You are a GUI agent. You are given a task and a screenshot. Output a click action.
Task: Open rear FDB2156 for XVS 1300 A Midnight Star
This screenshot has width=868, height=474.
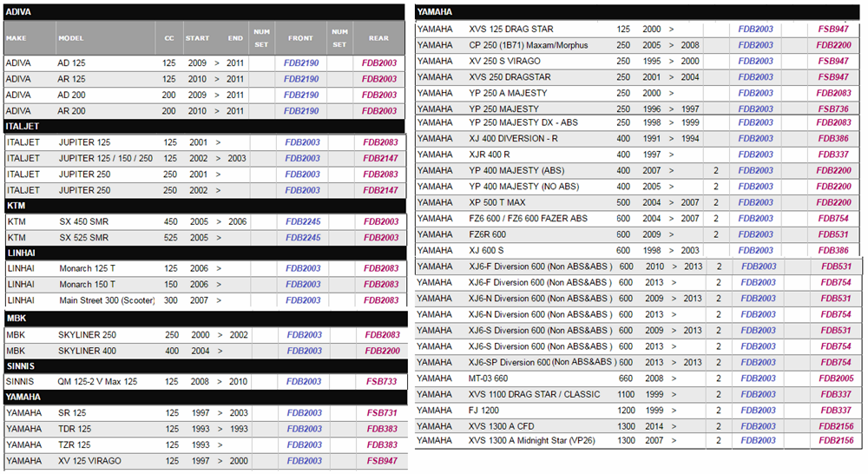(836, 441)
